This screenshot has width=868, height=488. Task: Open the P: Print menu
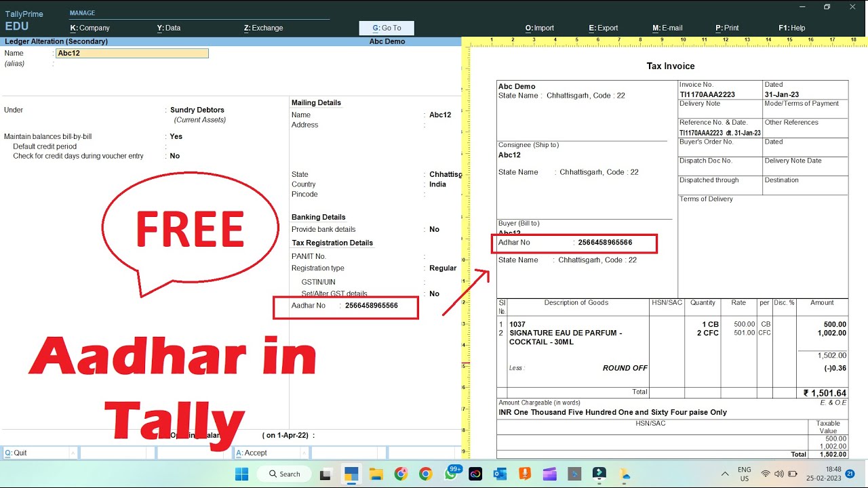(727, 28)
